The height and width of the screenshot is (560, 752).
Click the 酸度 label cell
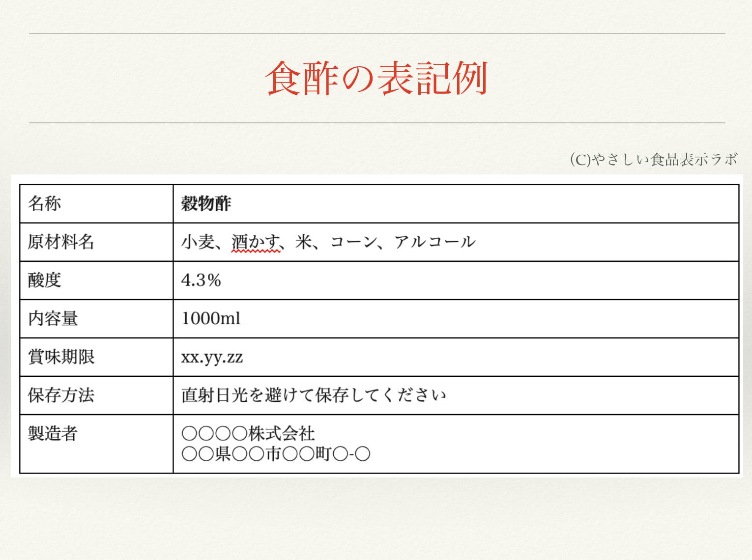click(x=96, y=280)
